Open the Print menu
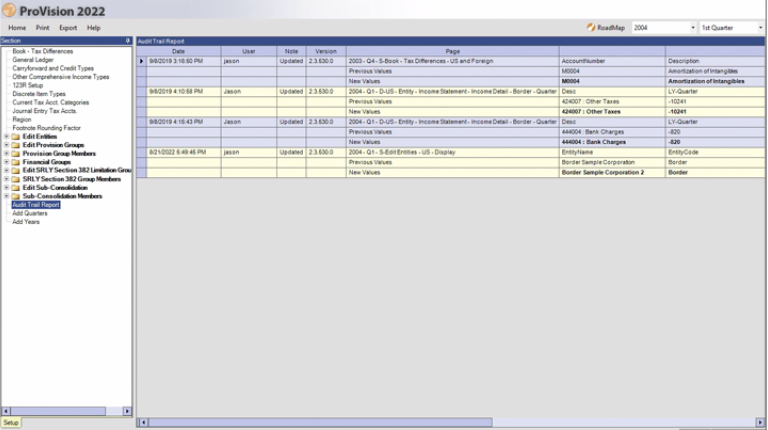768x430 pixels. (42, 28)
